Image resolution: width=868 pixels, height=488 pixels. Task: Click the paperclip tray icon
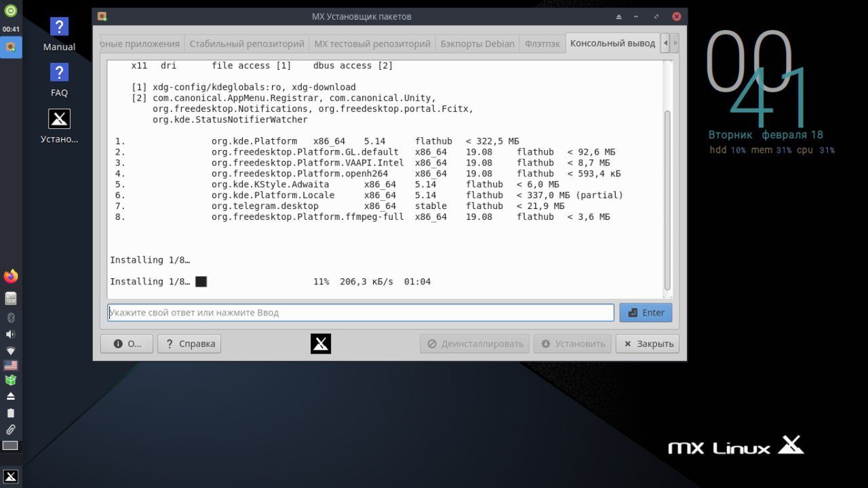[11, 429]
